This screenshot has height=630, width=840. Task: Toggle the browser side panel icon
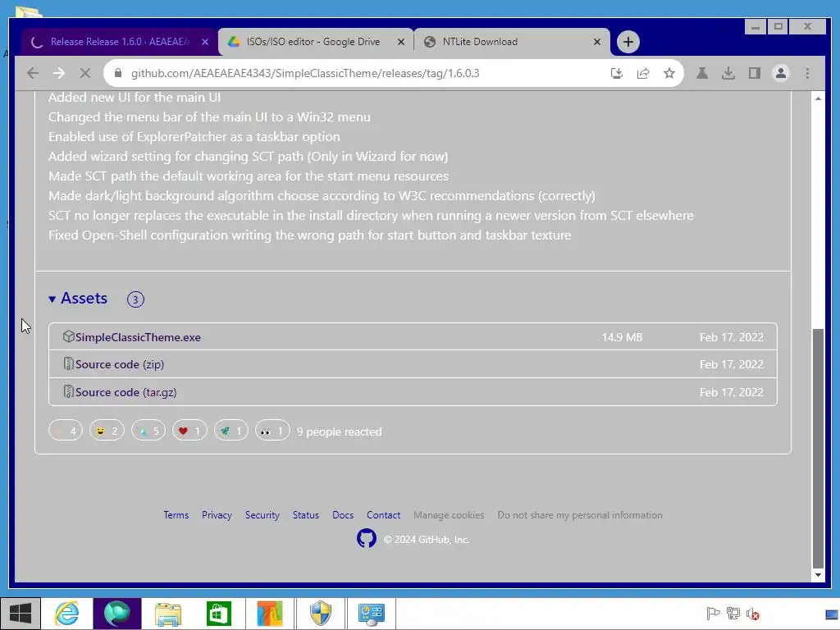pyautogui.click(x=755, y=73)
